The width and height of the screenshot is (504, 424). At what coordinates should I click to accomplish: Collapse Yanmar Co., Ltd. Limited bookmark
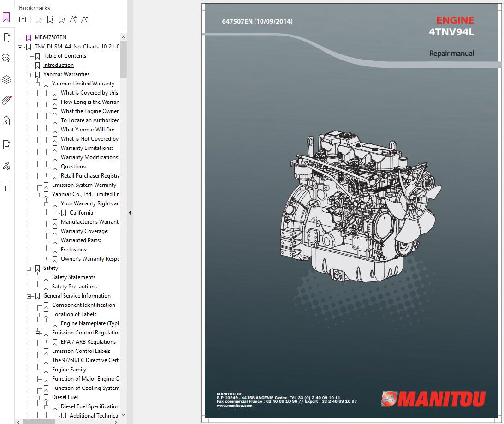tap(37, 195)
